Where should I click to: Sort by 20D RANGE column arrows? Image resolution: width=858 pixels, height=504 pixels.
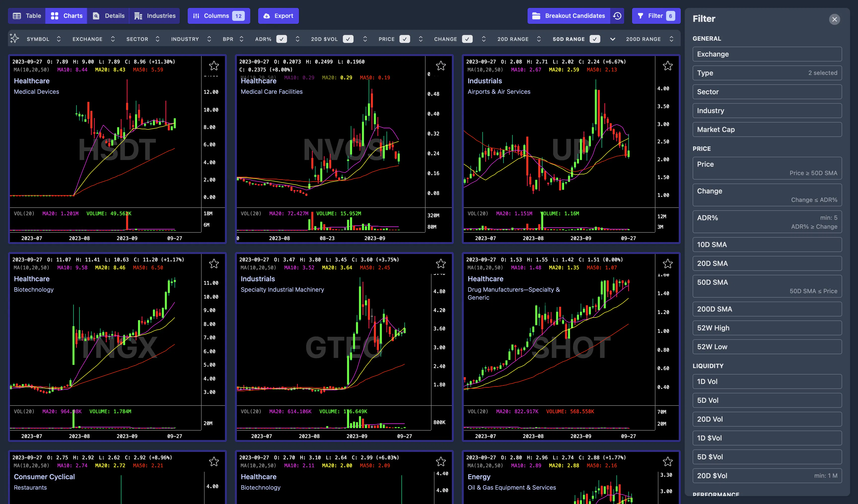pos(539,39)
